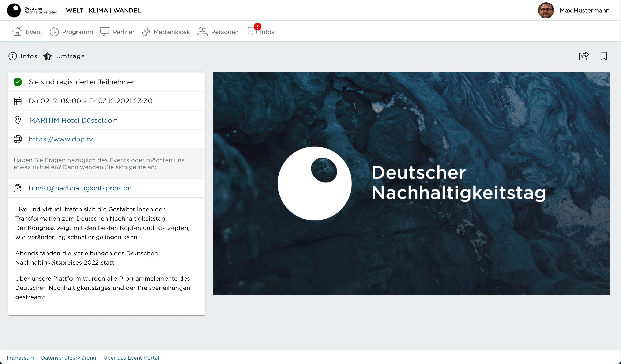The width and height of the screenshot is (621, 364).
Task: Click the share icon at top right
Action: click(584, 56)
